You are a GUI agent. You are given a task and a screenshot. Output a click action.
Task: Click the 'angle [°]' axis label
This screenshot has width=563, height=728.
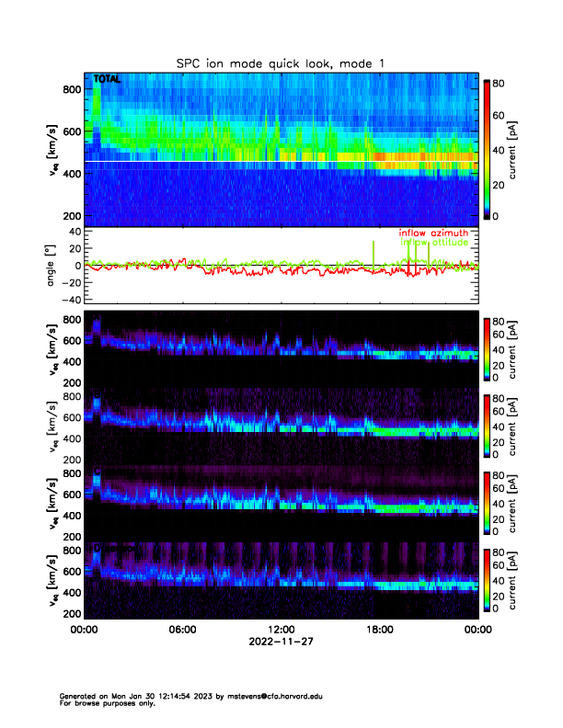point(52,265)
